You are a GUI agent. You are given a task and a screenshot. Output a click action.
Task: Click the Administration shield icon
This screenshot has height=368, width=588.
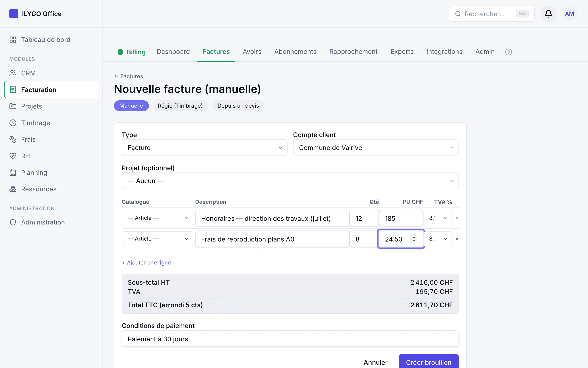[13, 222]
